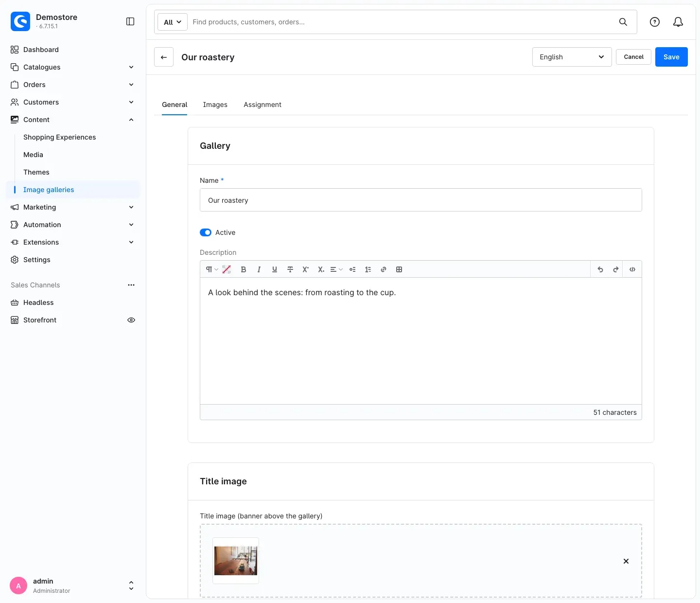Image resolution: width=700 pixels, height=603 pixels.
Task: Insert a table in the description
Action: click(x=399, y=269)
